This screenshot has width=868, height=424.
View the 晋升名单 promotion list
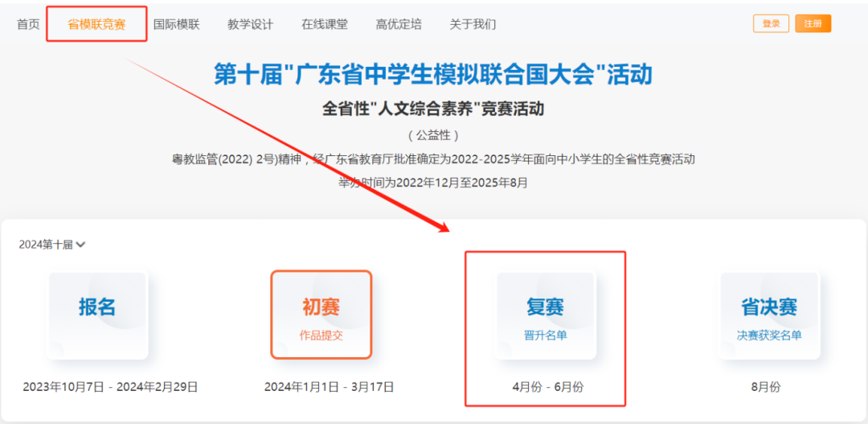pyautogui.click(x=545, y=335)
